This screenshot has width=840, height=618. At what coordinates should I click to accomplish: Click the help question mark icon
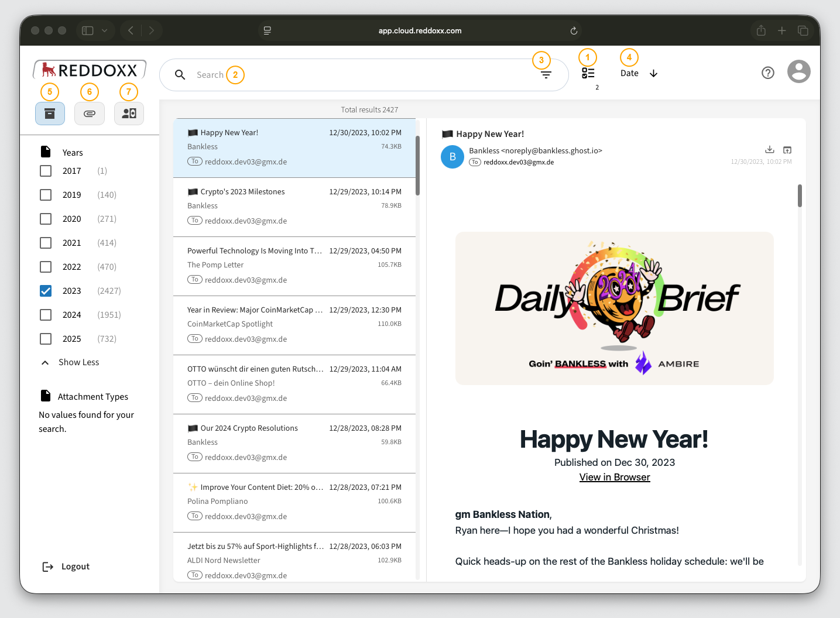[x=767, y=73]
